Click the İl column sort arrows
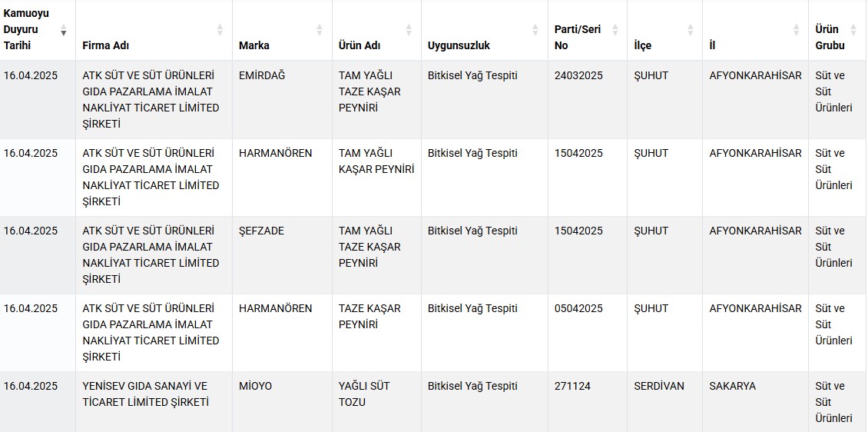The image size is (868, 432). pos(796,30)
